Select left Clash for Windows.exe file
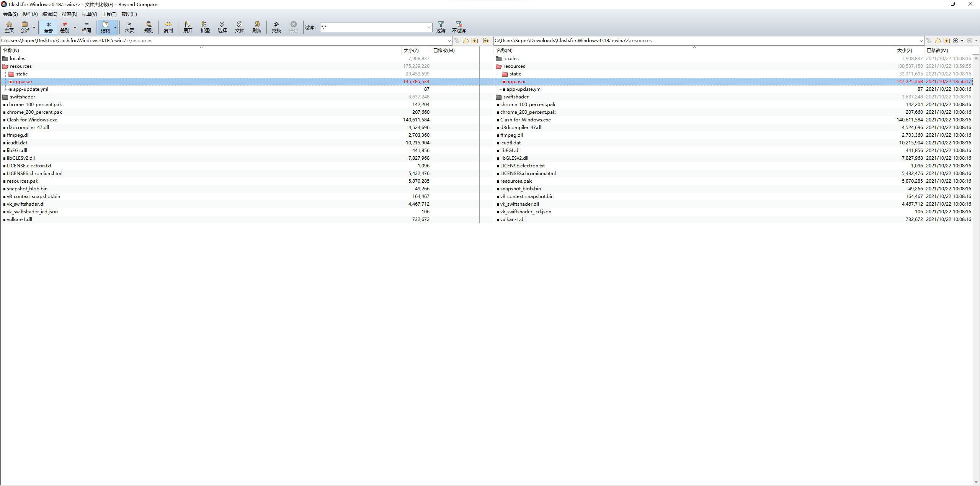The width and height of the screenshot is (980, 486). pyautogui.click(x=32, y=120)
